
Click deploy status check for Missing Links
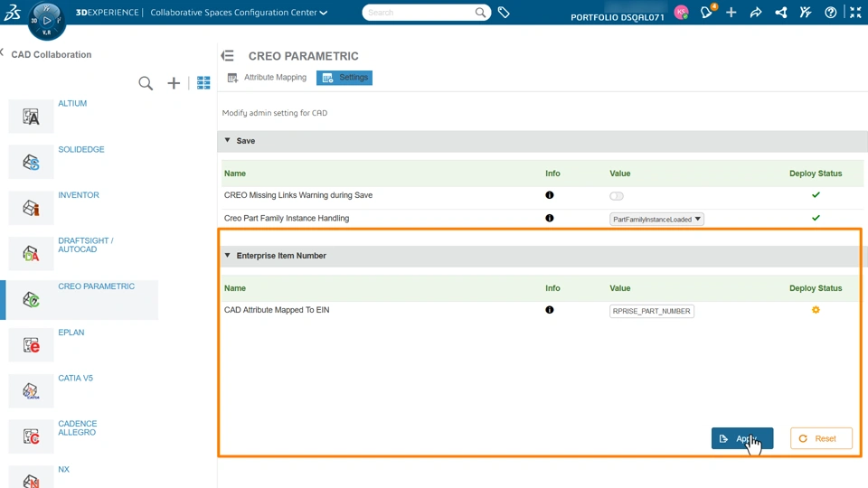(816, 195)
